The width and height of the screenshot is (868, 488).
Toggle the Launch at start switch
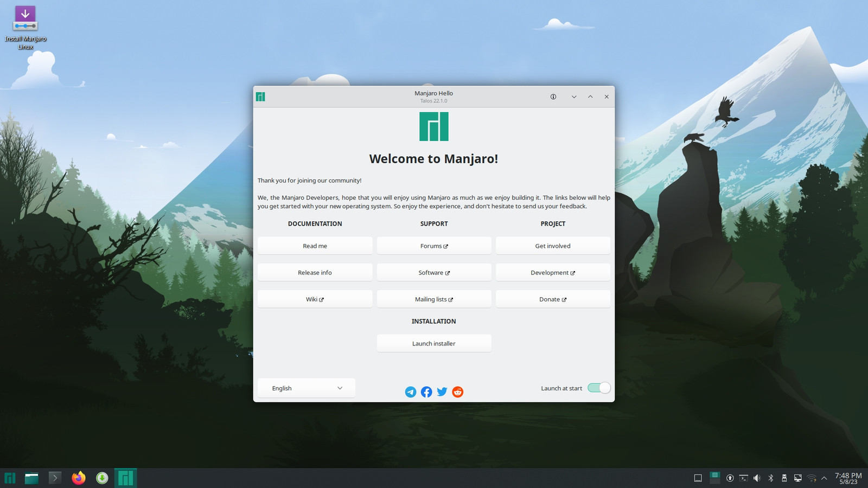[599, 388]
